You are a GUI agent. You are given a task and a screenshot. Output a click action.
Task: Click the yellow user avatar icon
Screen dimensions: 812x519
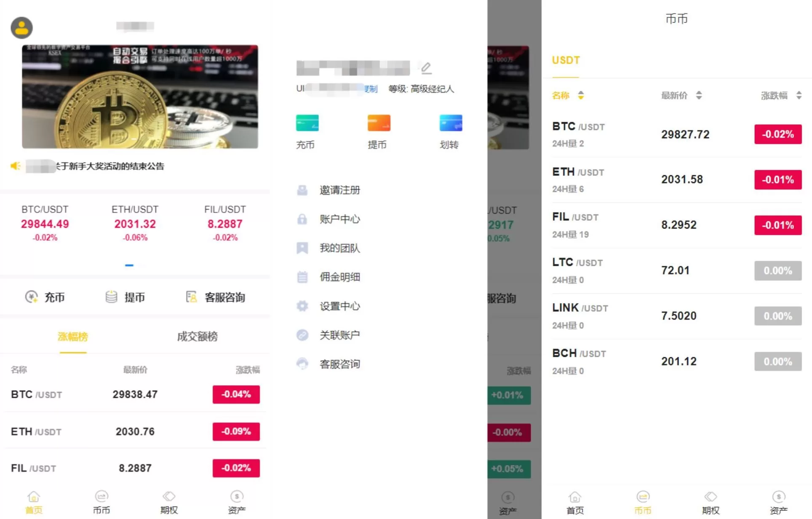click(x=21, y=28)
